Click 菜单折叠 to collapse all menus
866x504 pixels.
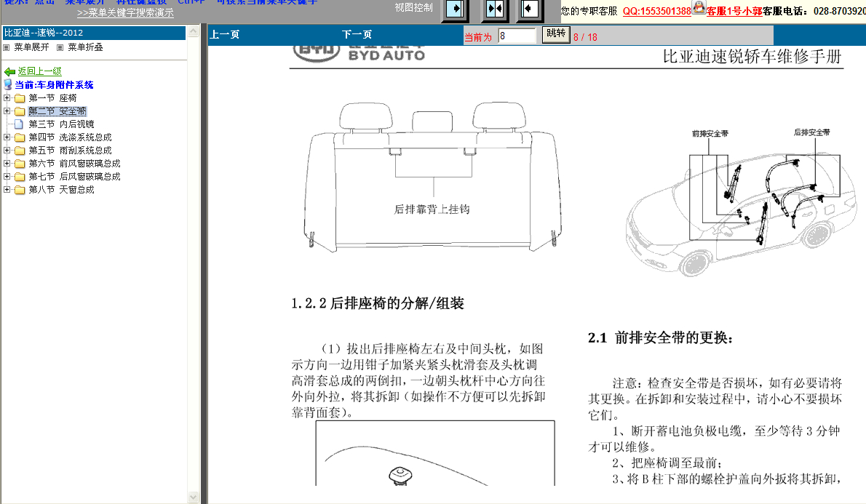tap(85, 47)
